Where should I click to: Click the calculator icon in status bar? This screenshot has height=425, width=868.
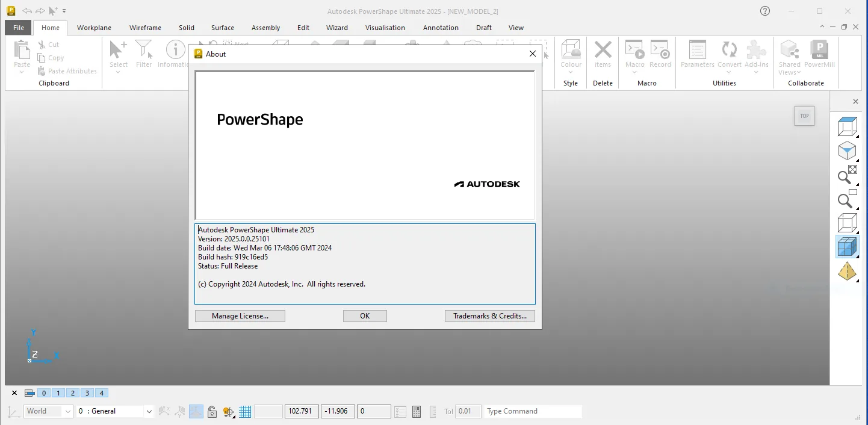416,412
